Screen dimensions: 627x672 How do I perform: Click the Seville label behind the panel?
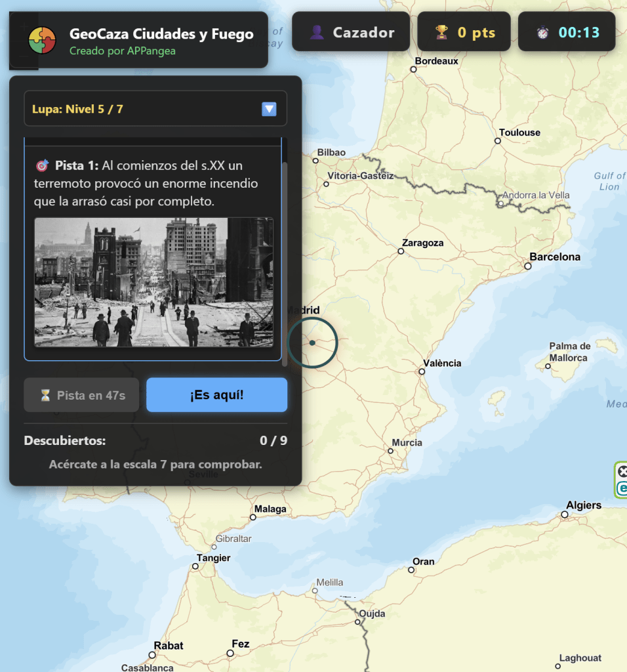tap(203, 474)
